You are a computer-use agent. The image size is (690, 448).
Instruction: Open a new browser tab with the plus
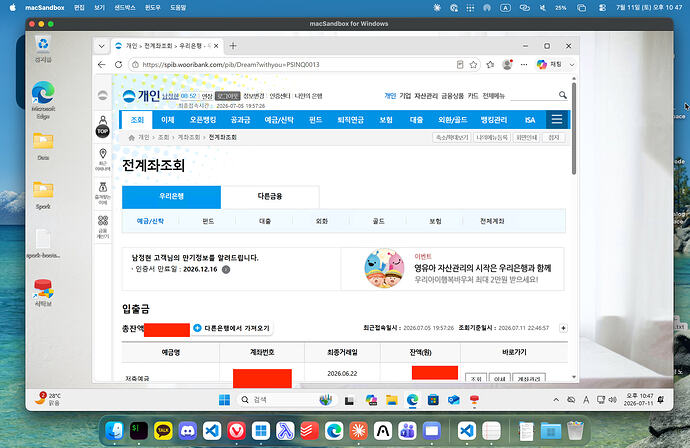tap(233, 46)
